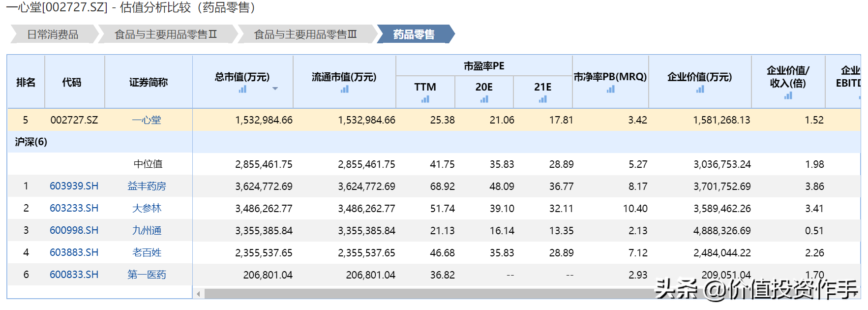
Task: Click 沪深(6) group row label
Action: pos(31,142)
